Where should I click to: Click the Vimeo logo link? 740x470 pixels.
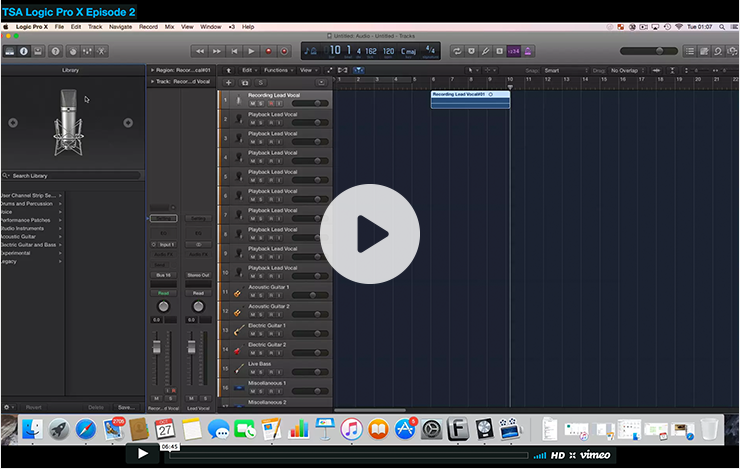click(595, 455)
